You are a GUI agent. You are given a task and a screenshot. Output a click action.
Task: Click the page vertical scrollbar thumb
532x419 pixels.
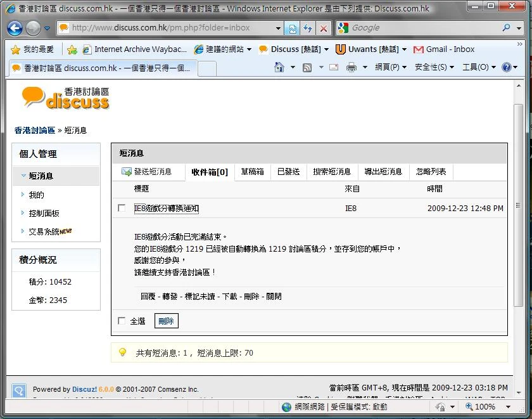[518, 205]
